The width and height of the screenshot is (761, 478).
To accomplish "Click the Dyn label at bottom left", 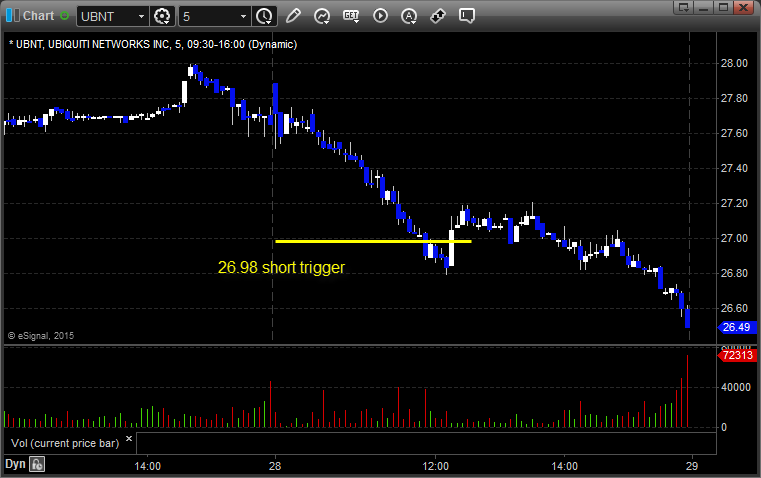I will point(15,464).
